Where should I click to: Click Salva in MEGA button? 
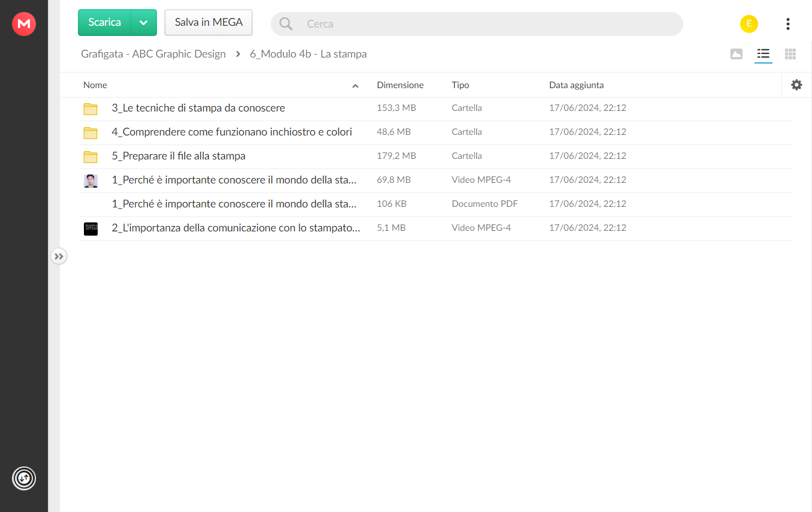pos(209,22)
